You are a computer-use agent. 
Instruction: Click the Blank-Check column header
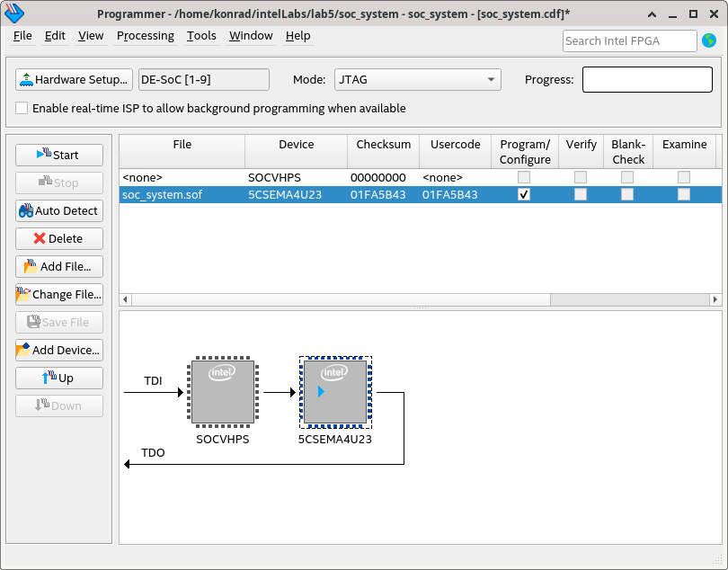point(628,152)
